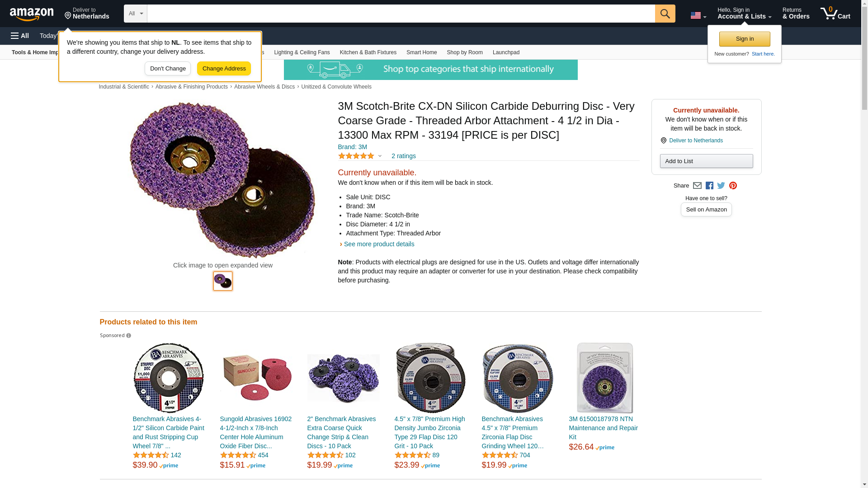Open the 2 ratings link
This screenshot has width=868, height=488.
click(403, 156)
